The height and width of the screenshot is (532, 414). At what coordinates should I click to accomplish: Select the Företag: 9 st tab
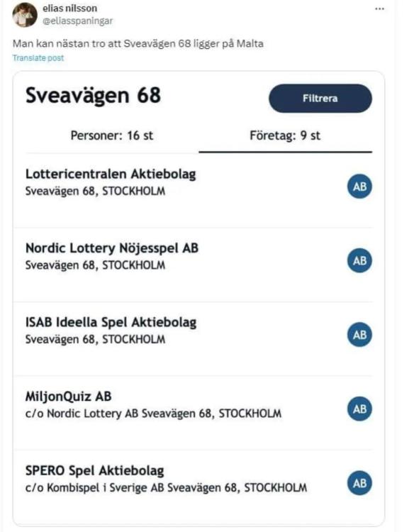click(x=285, y=135)
